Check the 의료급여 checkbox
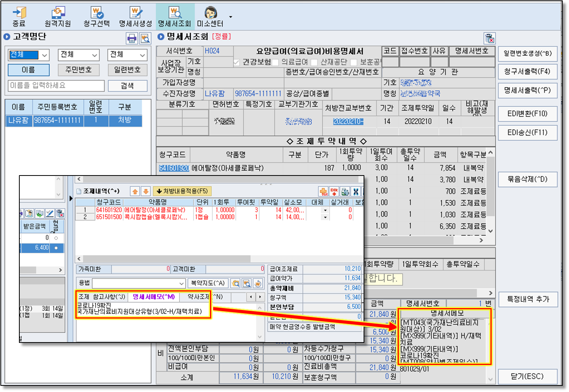Screen dimensions: 569x392 (x=275, y=62)
